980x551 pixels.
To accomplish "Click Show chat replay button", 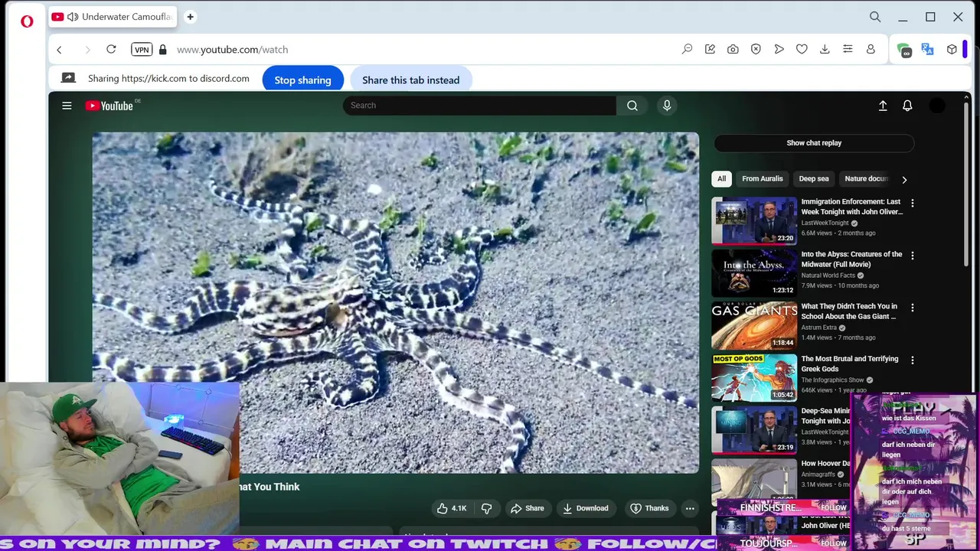I will coord(814,143).
